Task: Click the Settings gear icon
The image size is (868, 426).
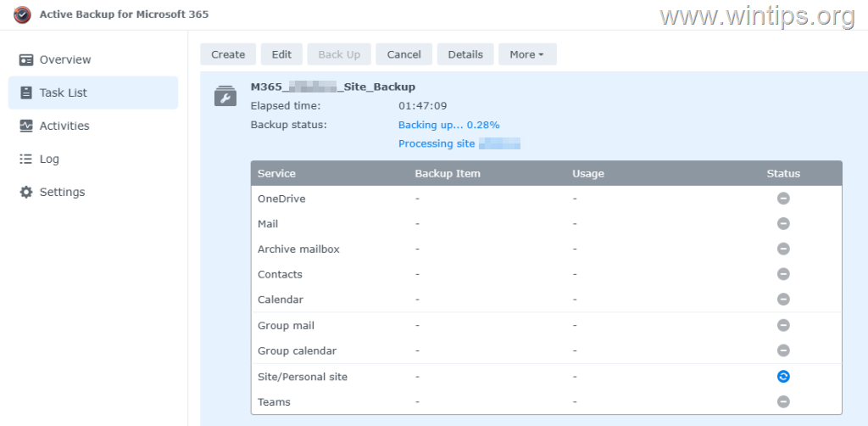Action: (25, 193)
